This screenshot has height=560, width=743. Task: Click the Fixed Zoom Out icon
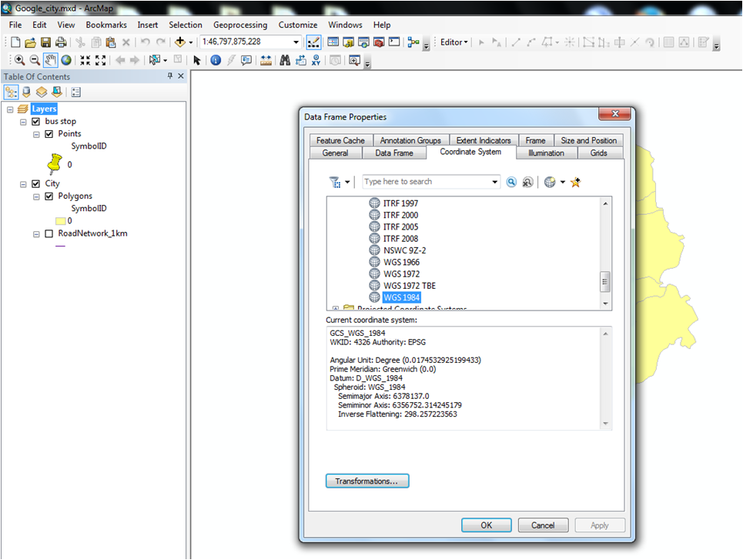[x=100, y=60]
